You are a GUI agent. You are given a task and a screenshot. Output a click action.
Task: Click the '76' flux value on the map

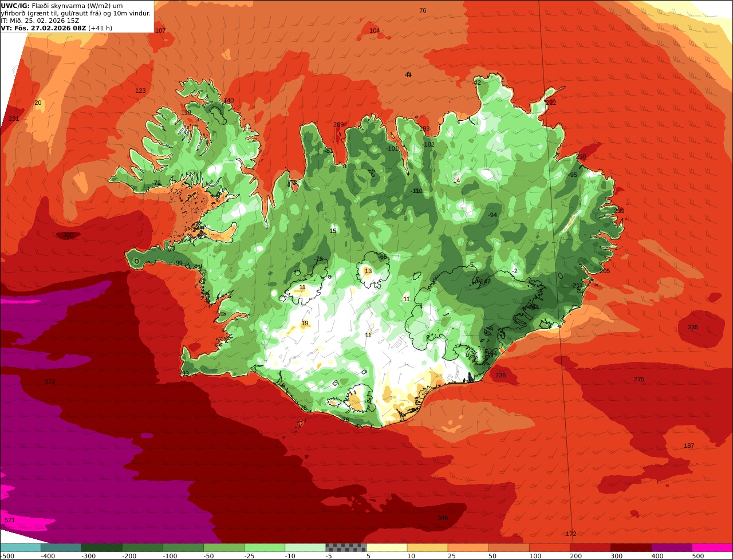(423, 10)
